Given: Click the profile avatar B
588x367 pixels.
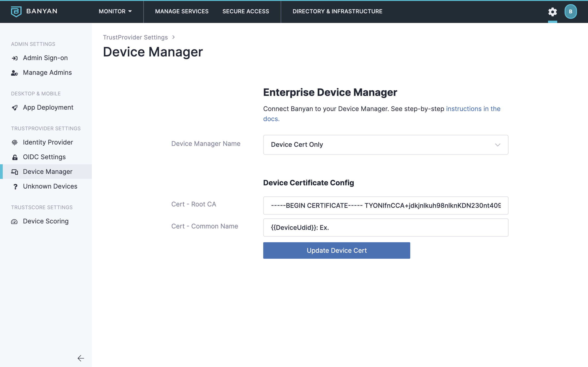Looking at the screenshot, I should tap(570, 11).
